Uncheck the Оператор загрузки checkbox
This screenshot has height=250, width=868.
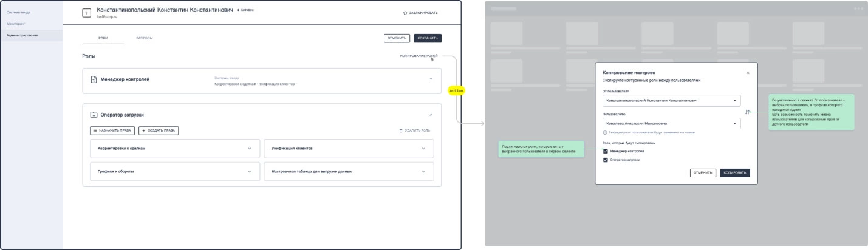click(x=606, y=160)
